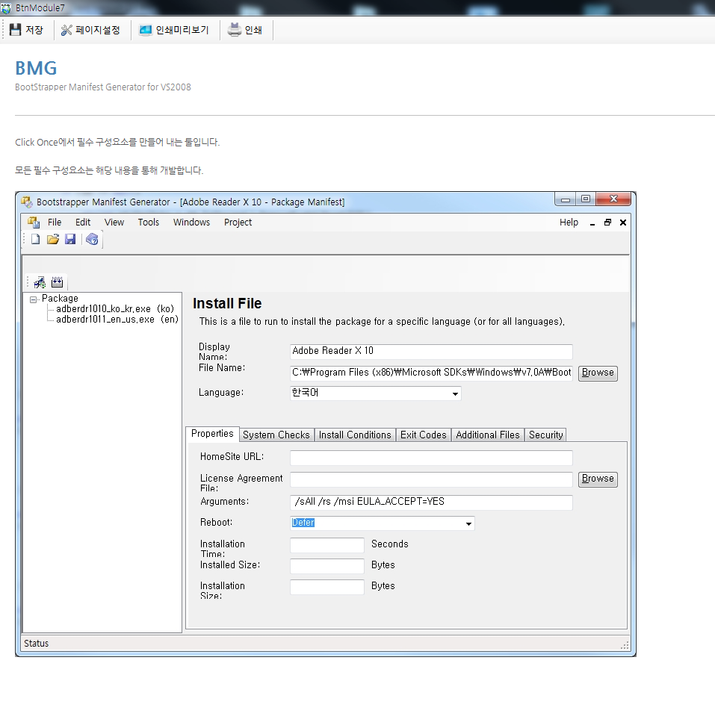Click the app icon left of File menu
This screenshot has height=728, width=715.
pyautogui.click(x=34, y=223)
